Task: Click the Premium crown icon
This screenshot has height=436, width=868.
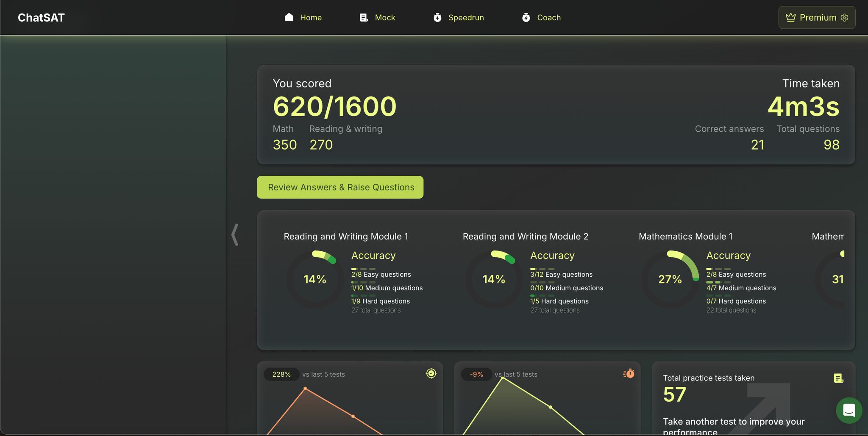Action: click(x=790, y=17)
